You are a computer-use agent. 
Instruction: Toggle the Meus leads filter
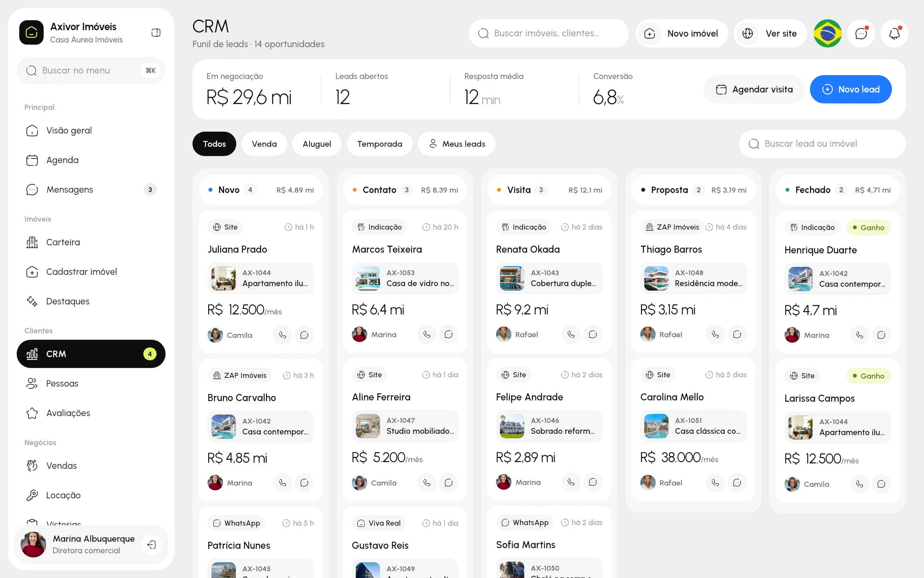pos(457,144)
